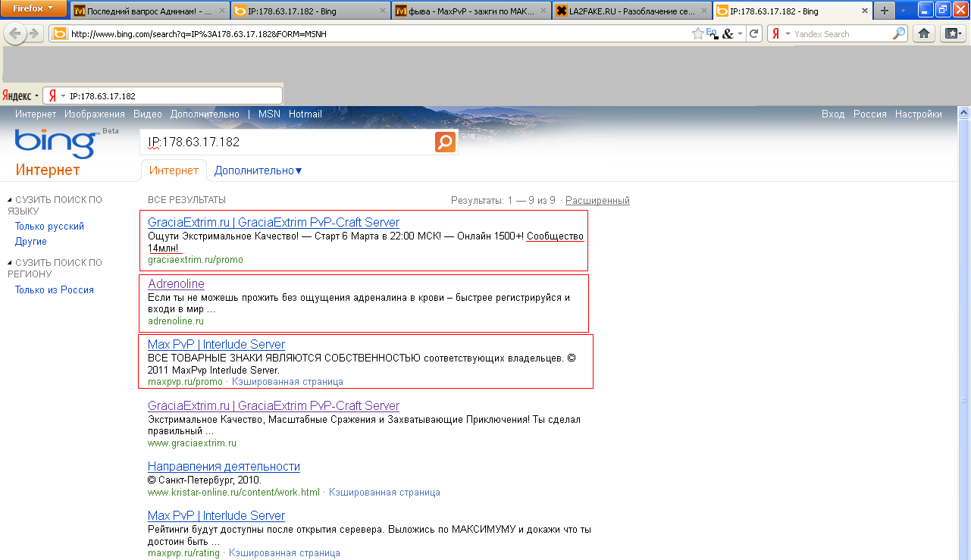Viewport: 971px width, 560px height.
Task: Go to the Firefox home page
Action: tap(923, 34)
